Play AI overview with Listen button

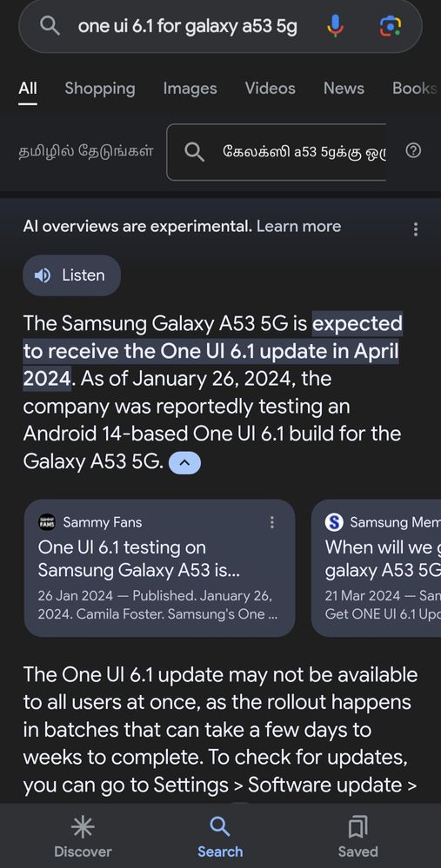pos(71,275)
